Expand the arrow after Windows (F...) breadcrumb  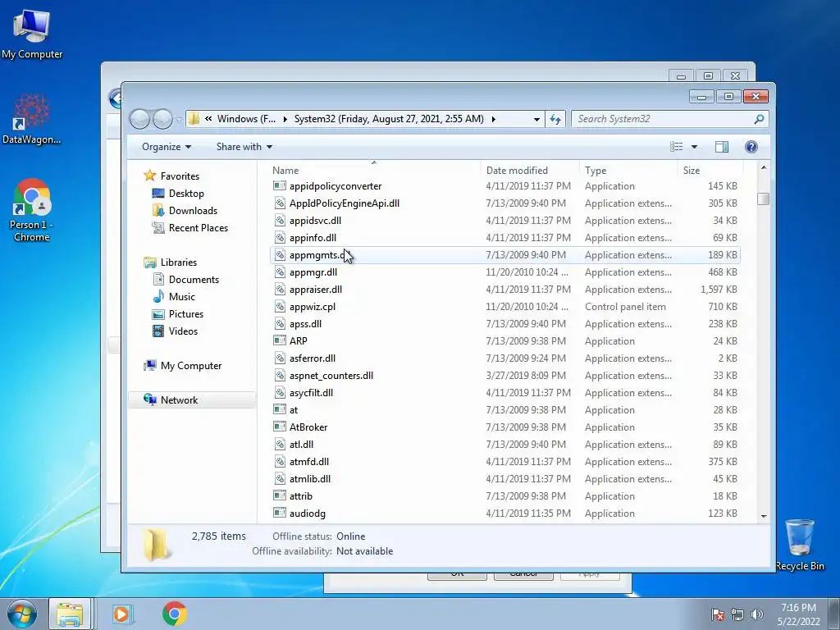tap(285, 119)
